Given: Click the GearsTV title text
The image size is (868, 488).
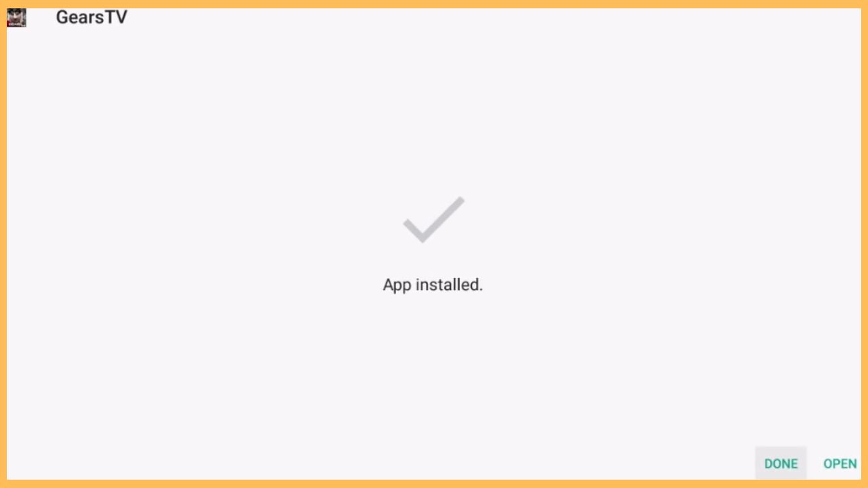Looking at the screenshot, I should (x=92, y=18).
